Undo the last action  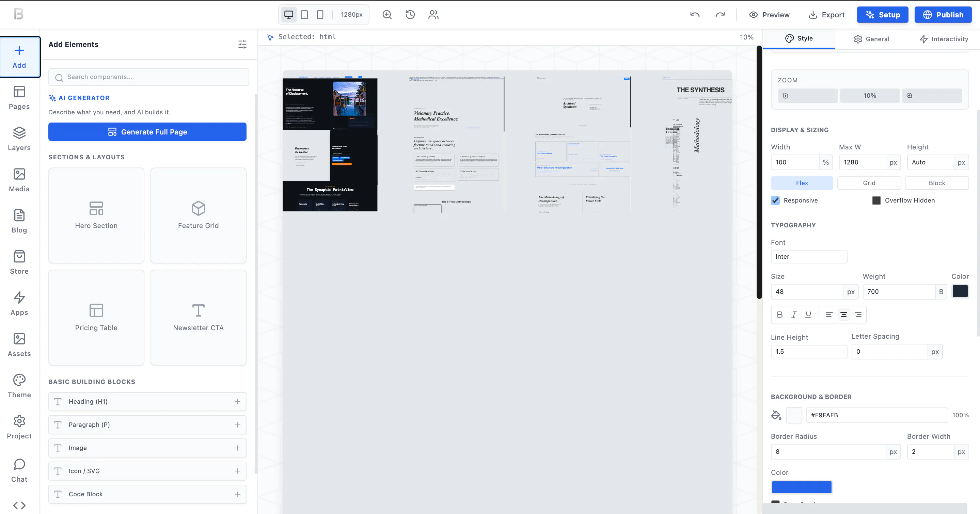click(x=695, y=14)
